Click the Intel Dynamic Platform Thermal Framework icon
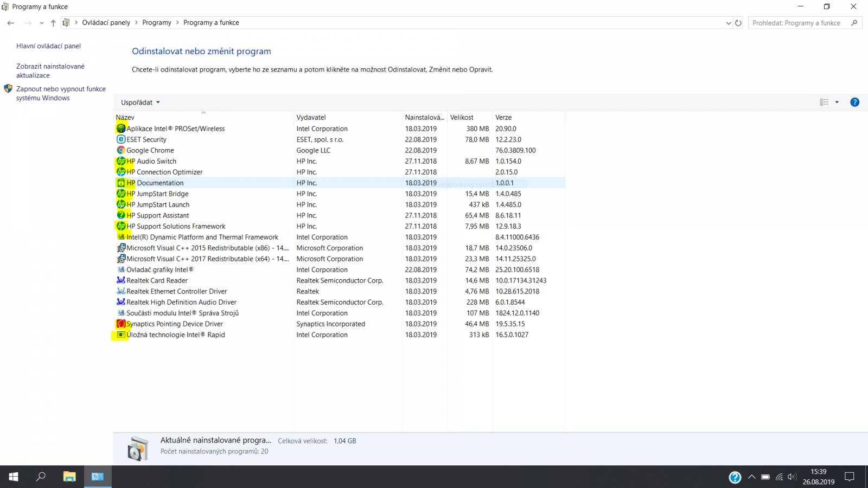 [x=121, y=237]
